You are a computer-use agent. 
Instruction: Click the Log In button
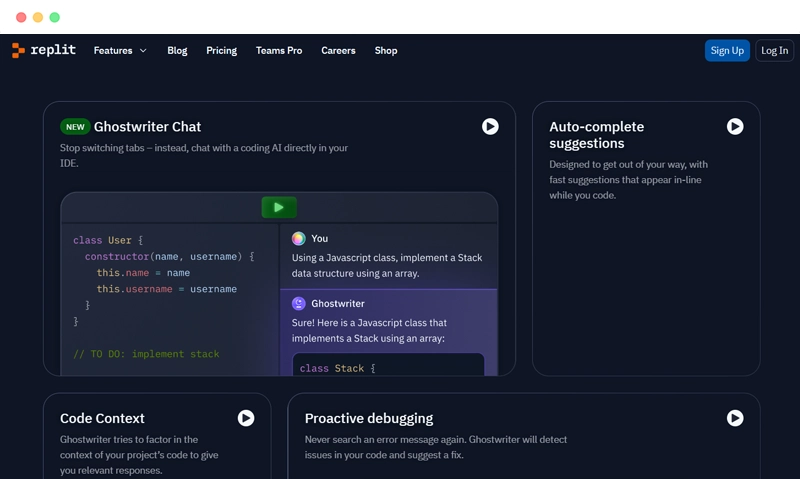pyautogui.click(x=774, y=51)
